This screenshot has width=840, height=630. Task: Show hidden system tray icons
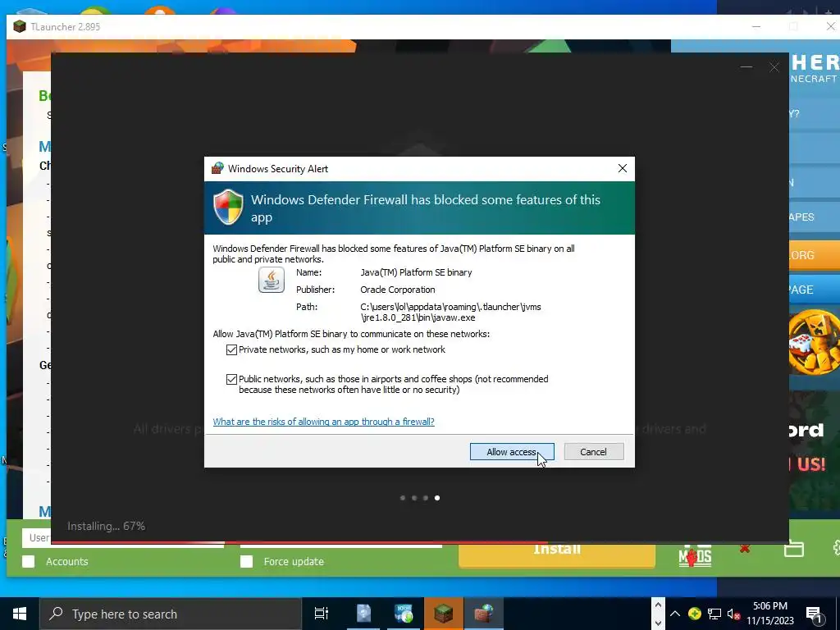pos(675,614)
